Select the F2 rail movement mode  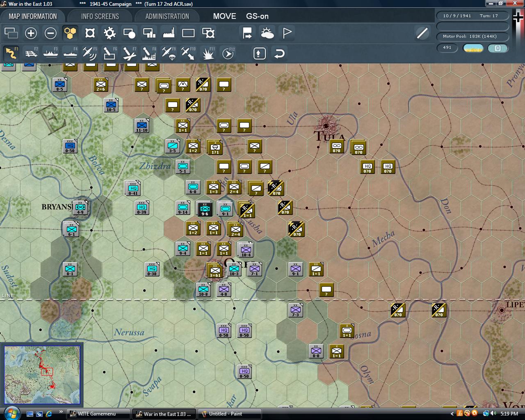coord(31,53)
